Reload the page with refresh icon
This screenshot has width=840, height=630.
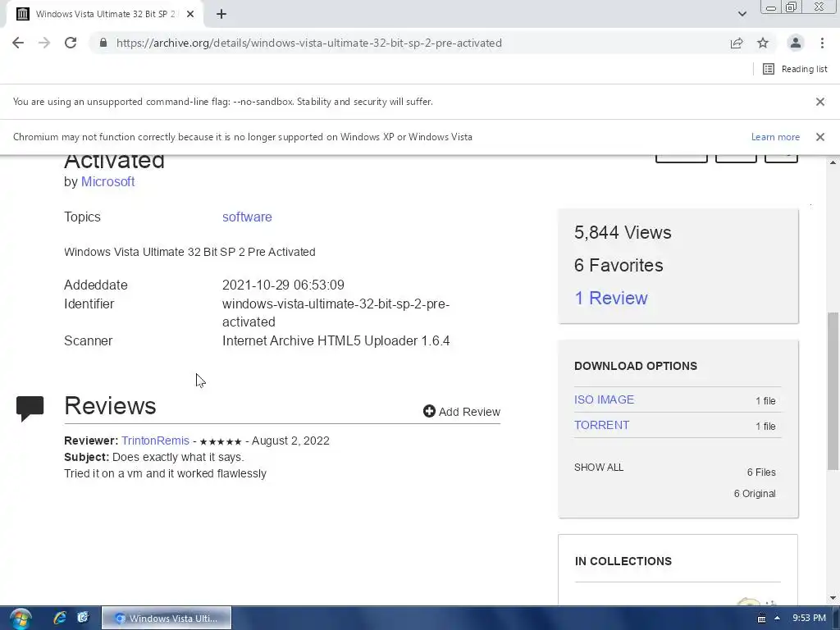pyautogui.click(x=71, y=43)
